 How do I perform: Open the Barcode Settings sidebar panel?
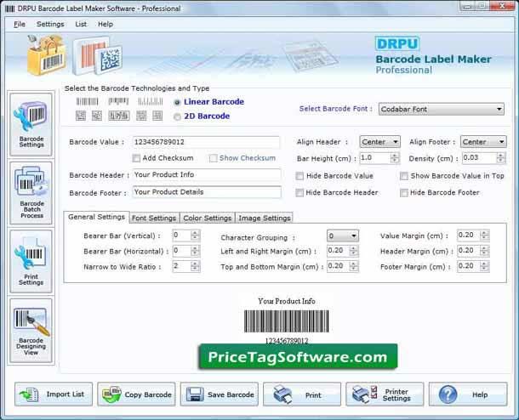pos(31,124)
